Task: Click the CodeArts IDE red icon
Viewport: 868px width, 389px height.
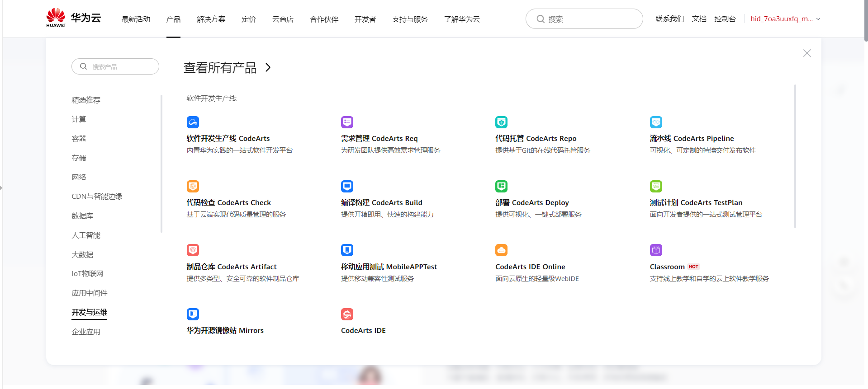Action: pyautogui.click(x=347, y=314)
